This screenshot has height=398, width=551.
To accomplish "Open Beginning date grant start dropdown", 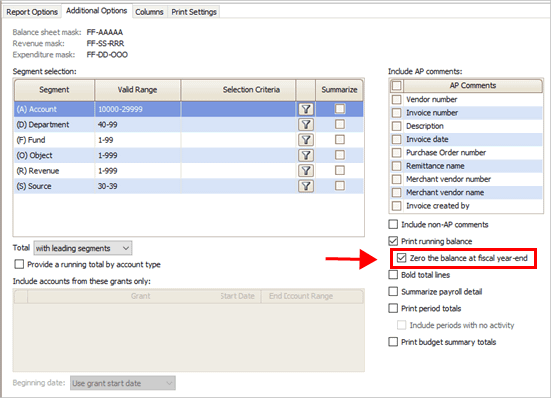I will [x=123, y=383].
